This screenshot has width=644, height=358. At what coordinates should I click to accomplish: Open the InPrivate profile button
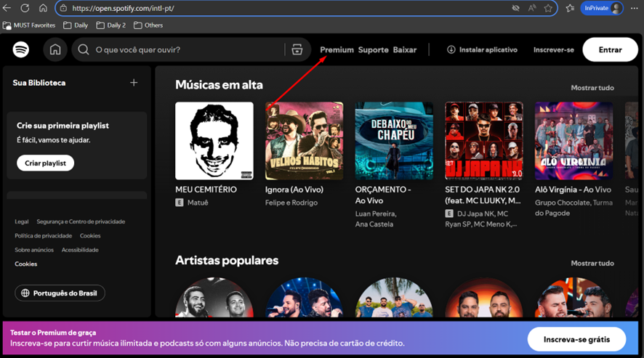(602, 8)
